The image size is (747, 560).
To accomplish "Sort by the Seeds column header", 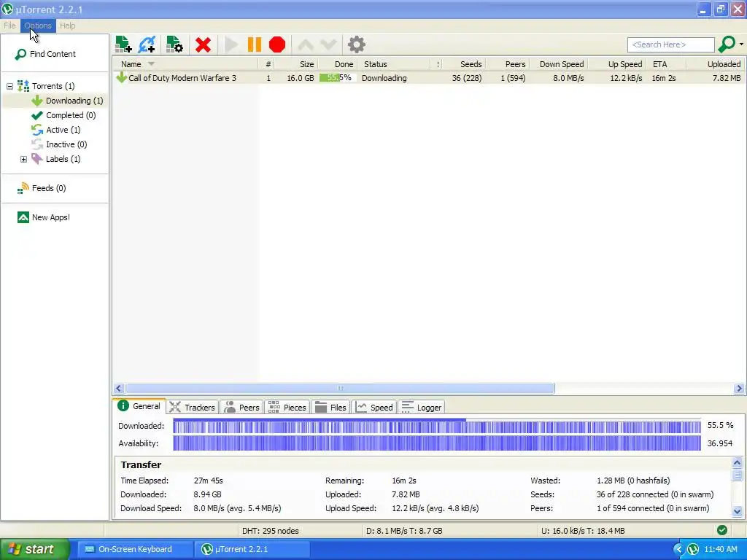I will (x=465, y=64).
